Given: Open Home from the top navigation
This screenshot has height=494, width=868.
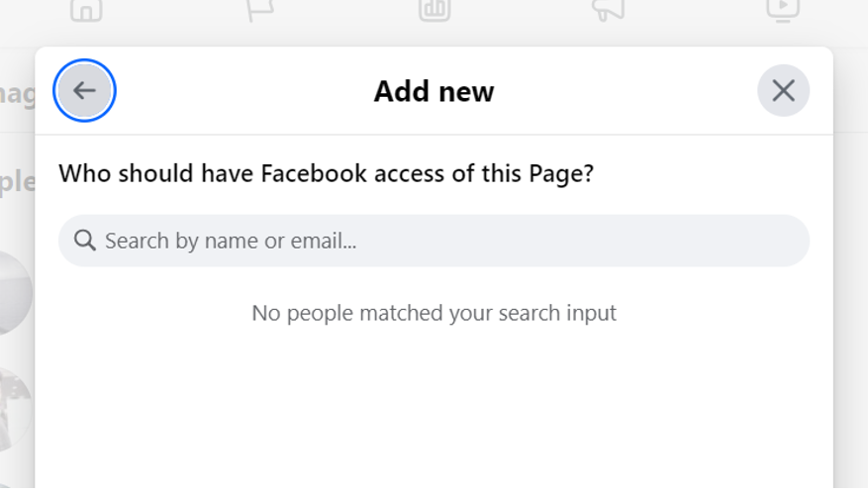Looking at the screenshot, I should pos(86,10).
